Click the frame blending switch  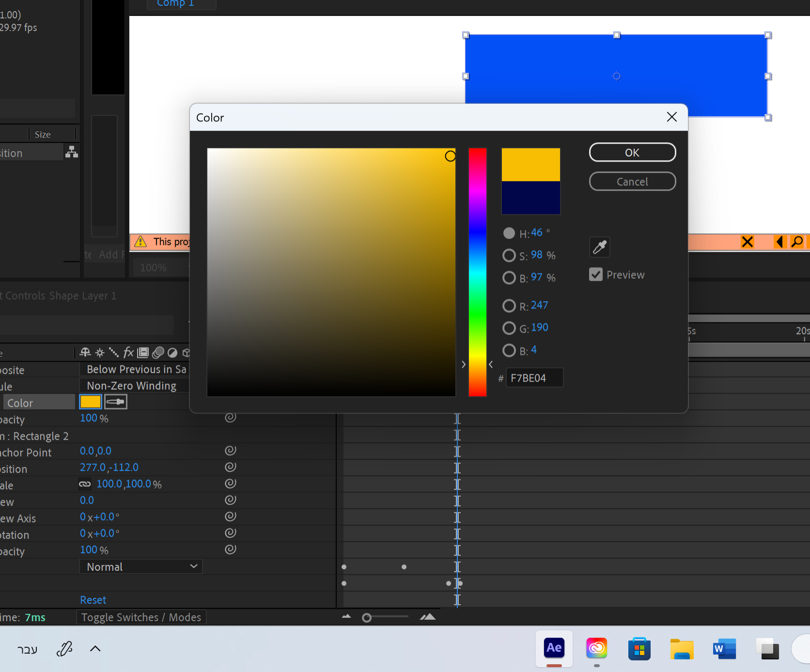pos(143,352)
